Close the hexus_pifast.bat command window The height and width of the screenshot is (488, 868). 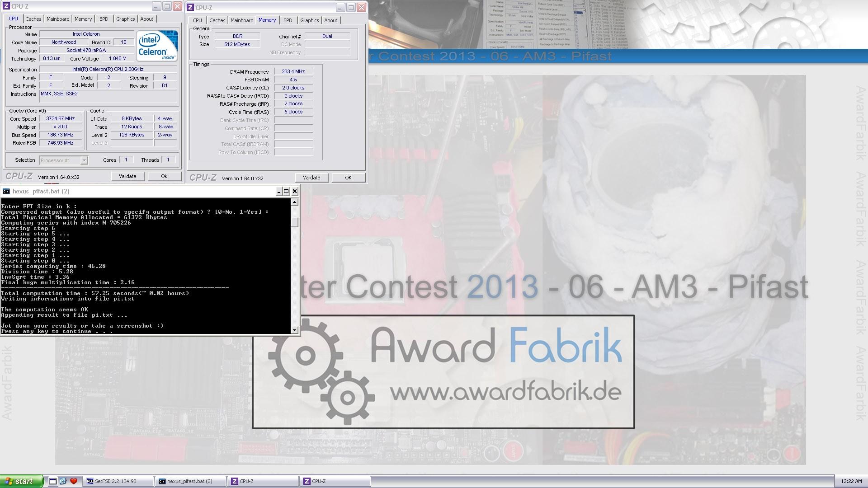[295, 191]
